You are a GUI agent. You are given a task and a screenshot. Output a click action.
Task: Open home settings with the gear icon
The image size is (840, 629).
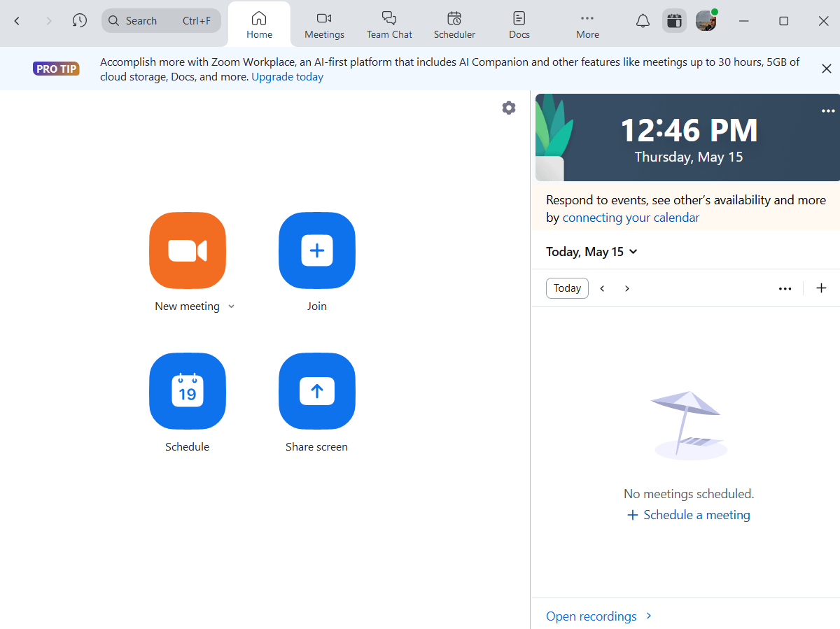click(509, 108)
